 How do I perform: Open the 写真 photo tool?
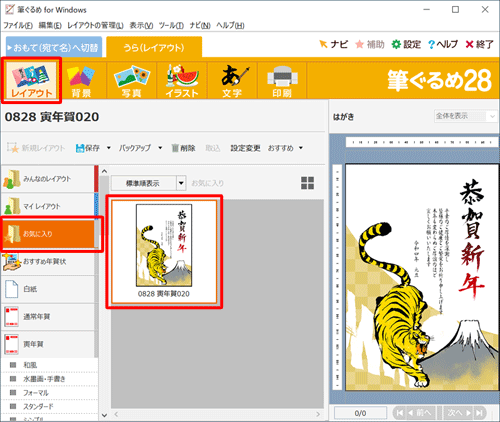[x=131, y=81]
